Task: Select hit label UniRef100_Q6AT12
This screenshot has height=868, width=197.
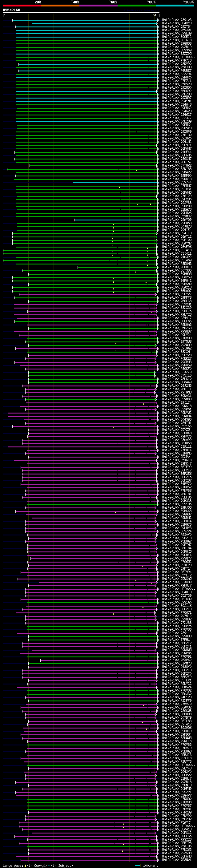Action: tap(177, 237)
